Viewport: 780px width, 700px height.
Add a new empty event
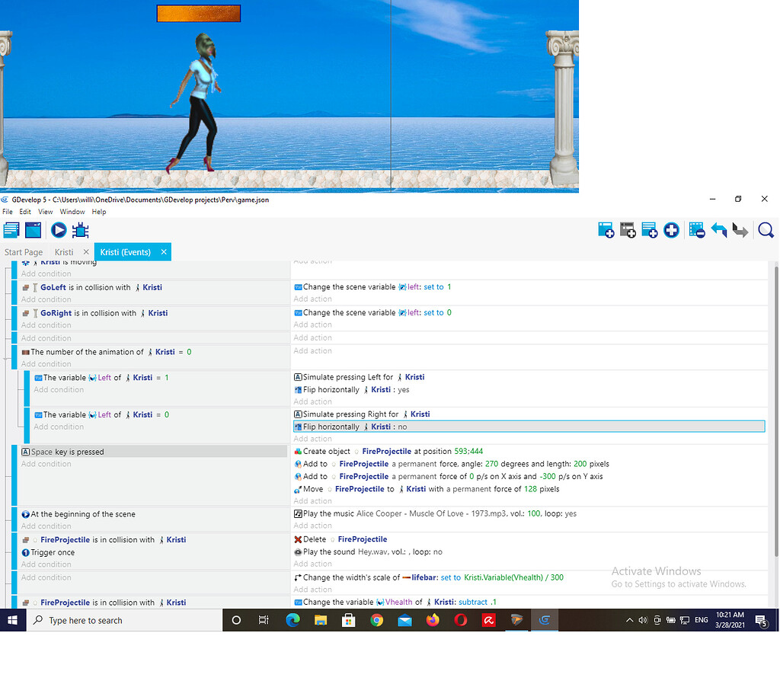click(606, 229)
